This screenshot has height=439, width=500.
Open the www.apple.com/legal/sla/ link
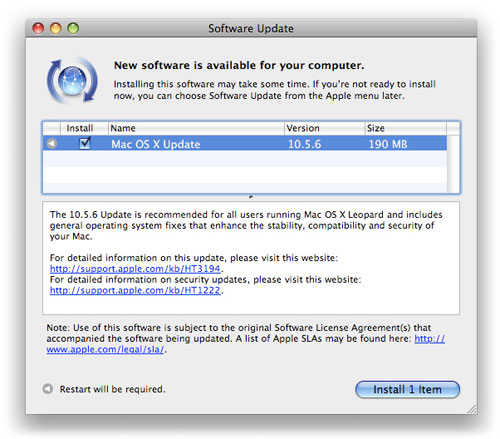pyautogui.click(x=105, y=349)
